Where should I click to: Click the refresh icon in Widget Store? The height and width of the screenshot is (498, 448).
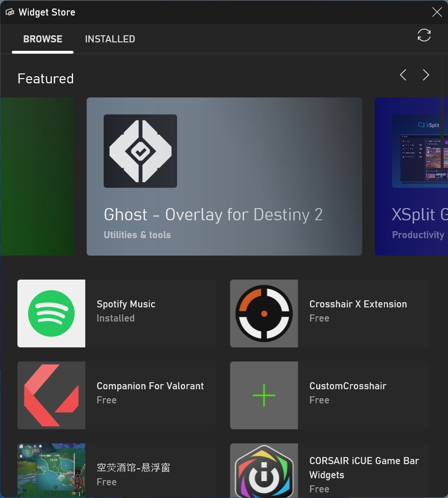point(424,35)
